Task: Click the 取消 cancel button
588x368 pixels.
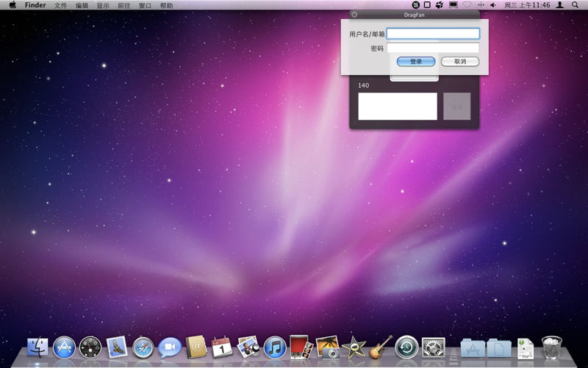Action: tap(460, 62)
